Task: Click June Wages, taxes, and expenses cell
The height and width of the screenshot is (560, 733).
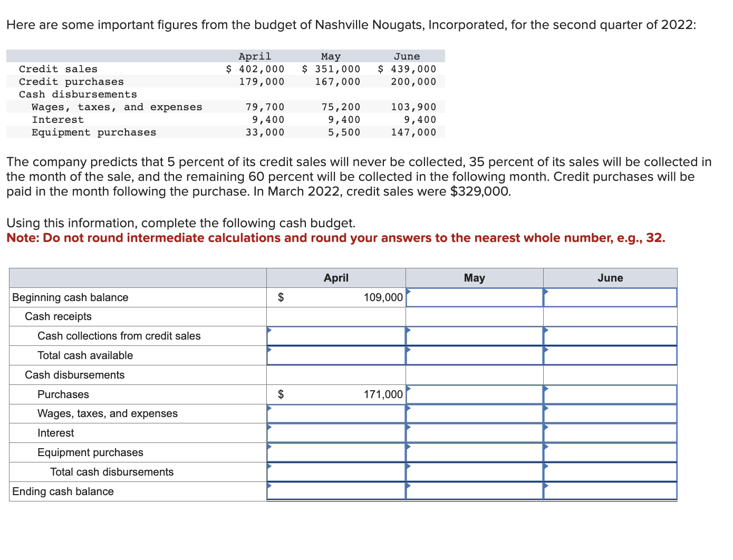Action: 610,413
